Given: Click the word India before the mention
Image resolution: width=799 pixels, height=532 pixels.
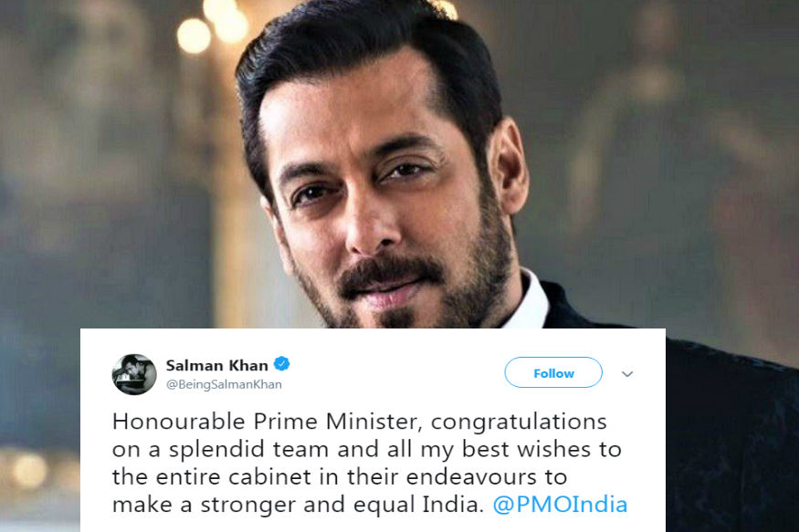Looking at the screenshot, I should tap(453, 505).
